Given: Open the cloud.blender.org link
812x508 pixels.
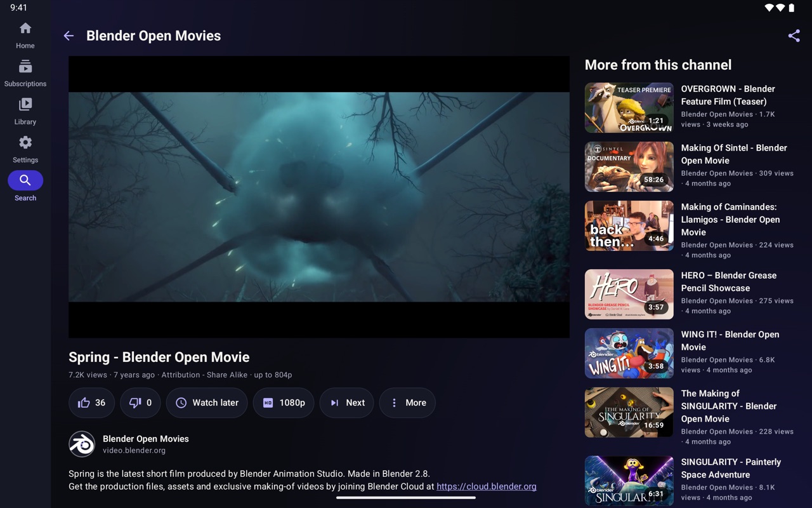Looking at the screenshot, I should coord(487,486).
